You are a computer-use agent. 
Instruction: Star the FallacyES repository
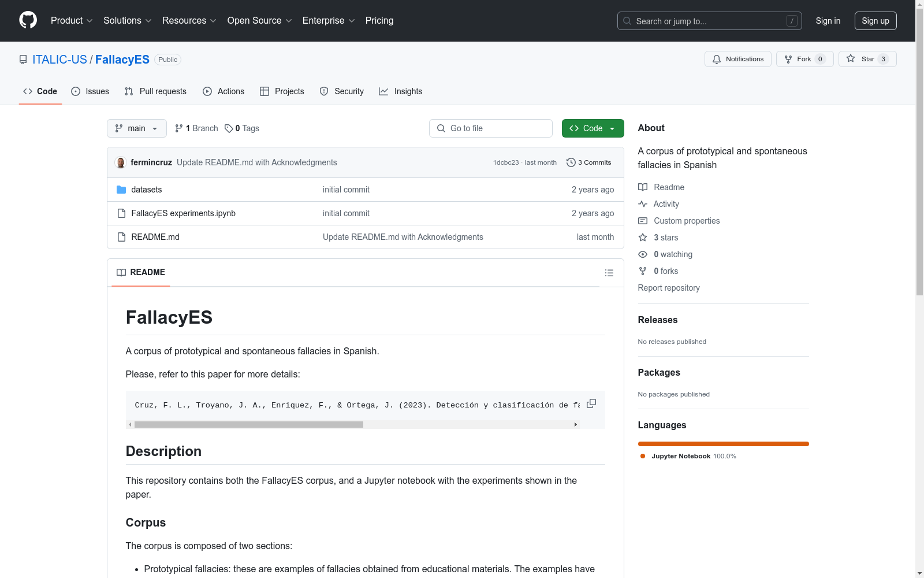867,59
